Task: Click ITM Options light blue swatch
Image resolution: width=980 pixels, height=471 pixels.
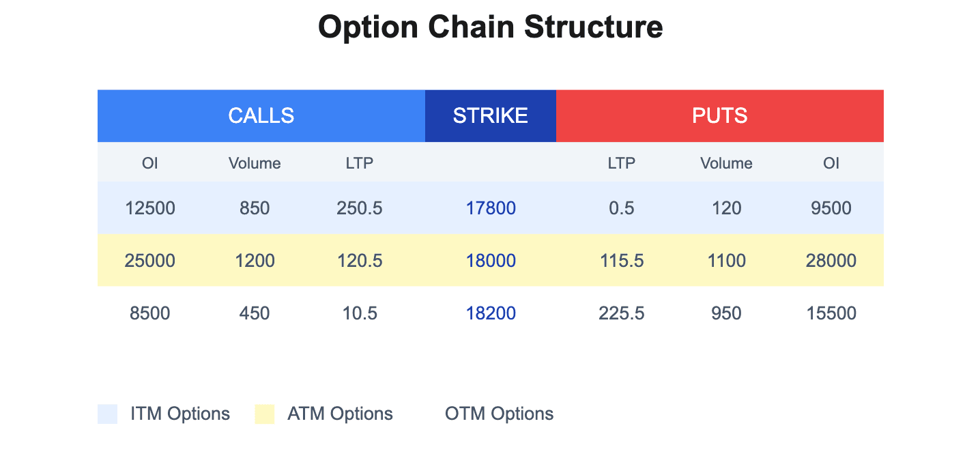Action: [108, 414]
